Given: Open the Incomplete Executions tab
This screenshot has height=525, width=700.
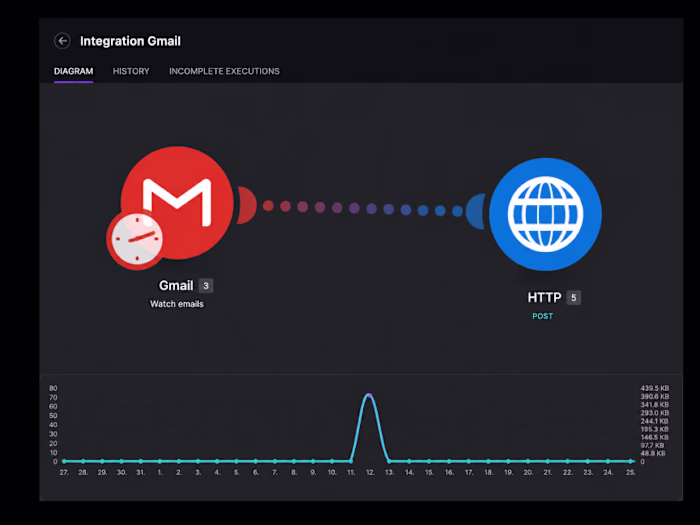Looking at the screenshot, I should tap(224, 71).
